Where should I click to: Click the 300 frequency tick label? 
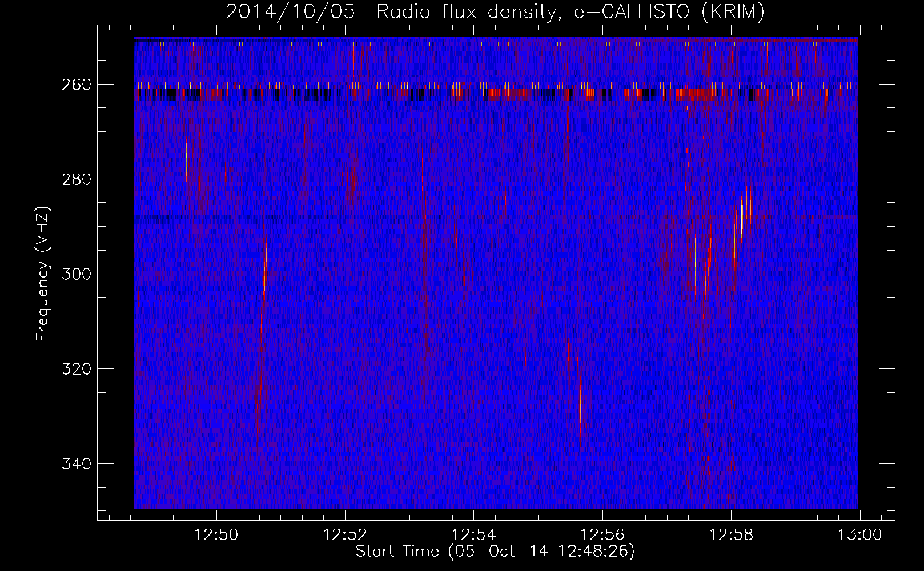[76, 274]
